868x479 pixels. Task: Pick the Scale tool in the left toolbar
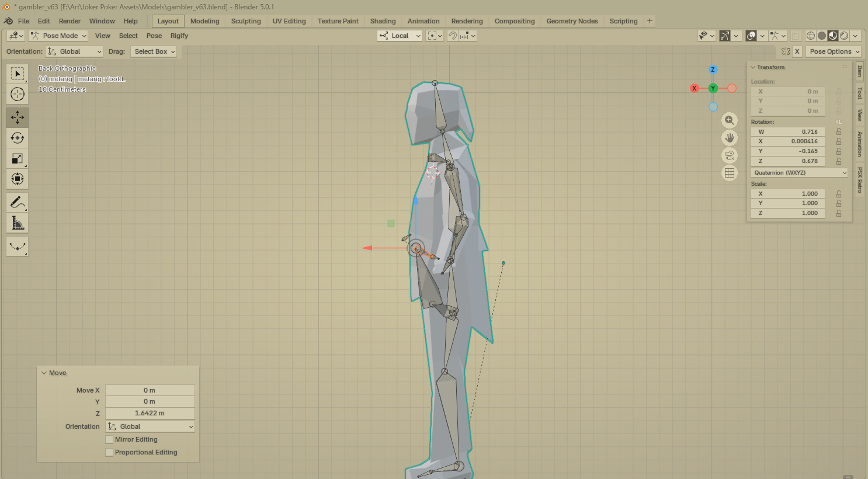(x=18, y=158)
